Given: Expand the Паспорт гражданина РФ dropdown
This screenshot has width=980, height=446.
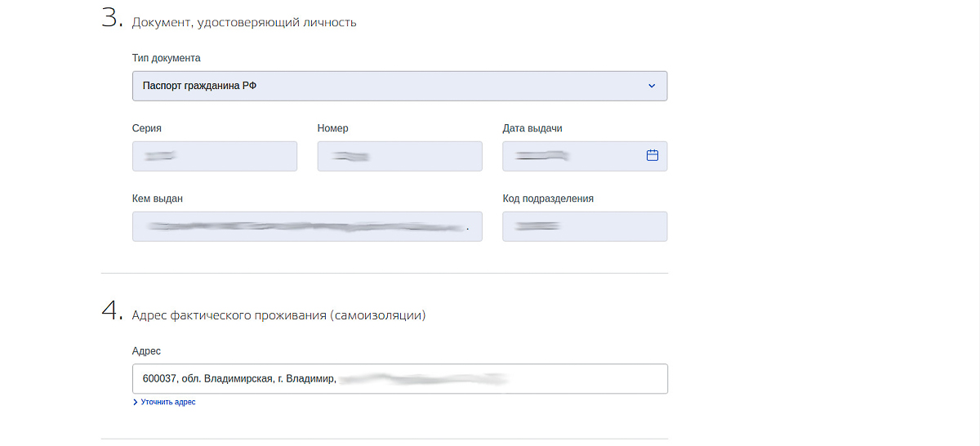Looking at the screenshot, I should point(399,86).
